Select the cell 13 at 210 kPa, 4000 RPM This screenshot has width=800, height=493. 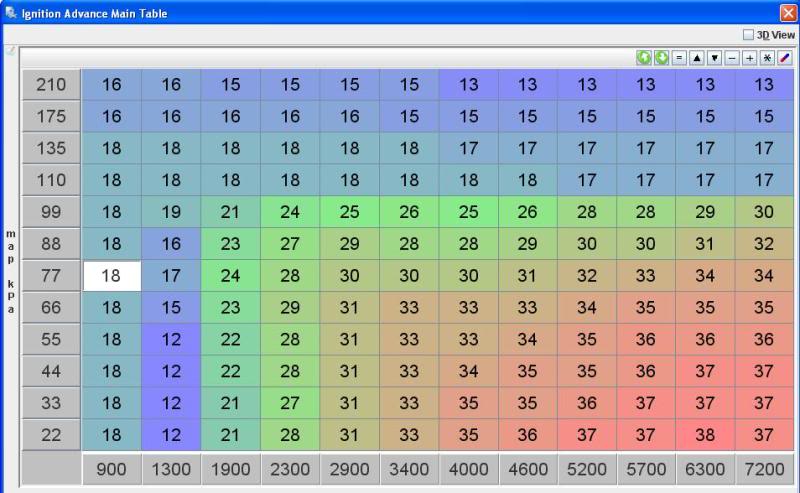tap(468, 85)
